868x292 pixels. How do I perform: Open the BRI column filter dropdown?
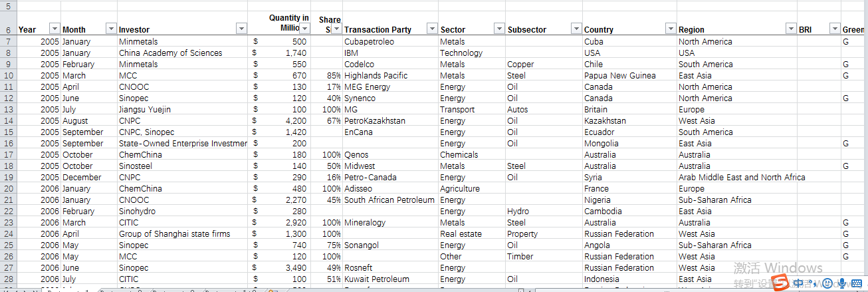833,29
